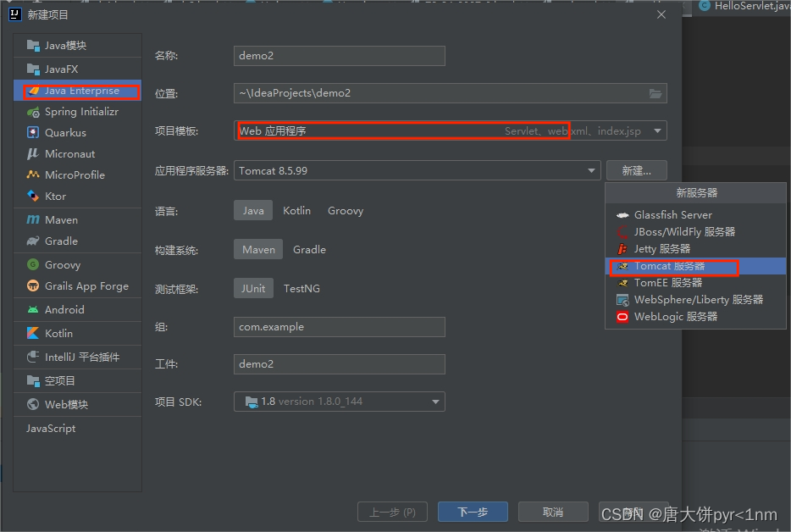Screen dimensions: 791x532
Task: Click the Kotlin K icon
Action: click(33, 333)
